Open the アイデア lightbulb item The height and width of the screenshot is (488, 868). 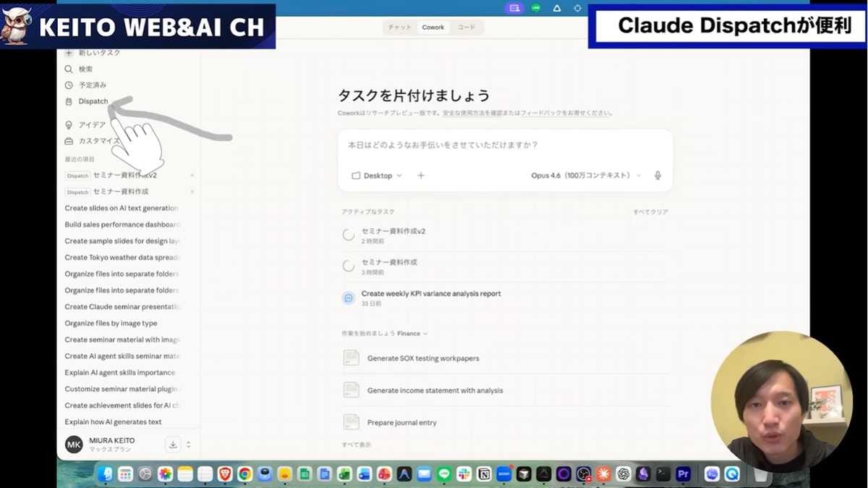coord(91,125)
